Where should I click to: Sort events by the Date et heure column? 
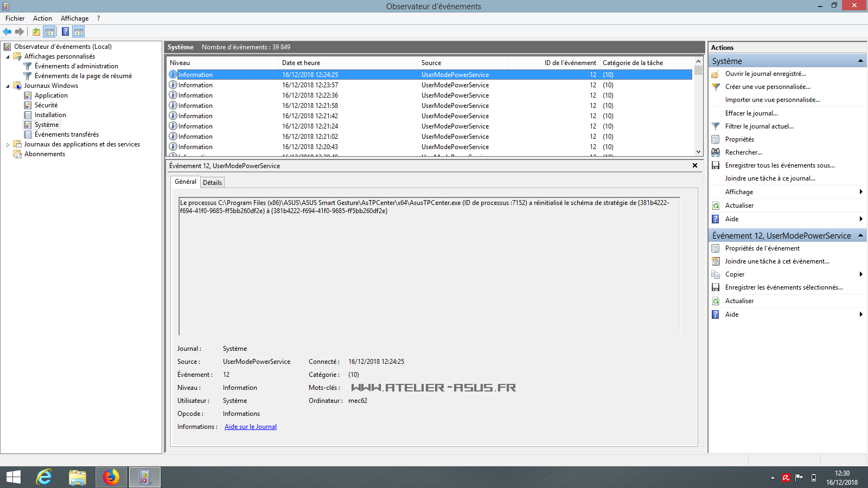click(301, 63)
